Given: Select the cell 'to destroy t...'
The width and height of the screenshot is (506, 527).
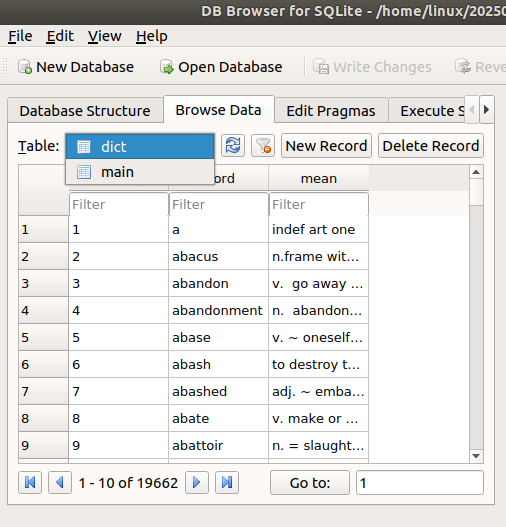Looking at the screenshot, I should [x=319, y=364].
